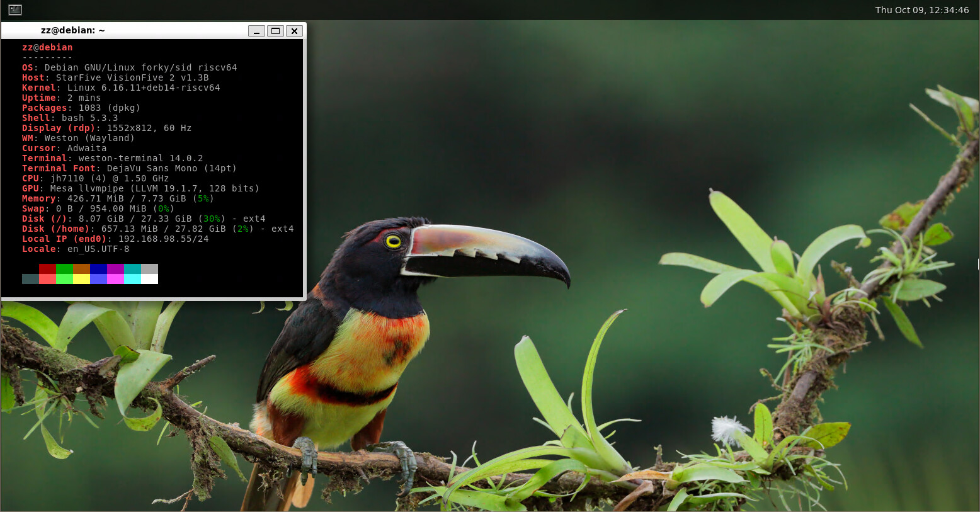The width and height of the screenshot is (980, 512).
Task: Click the Locale en_US.UTF-8 line
Action: [76, 249]
